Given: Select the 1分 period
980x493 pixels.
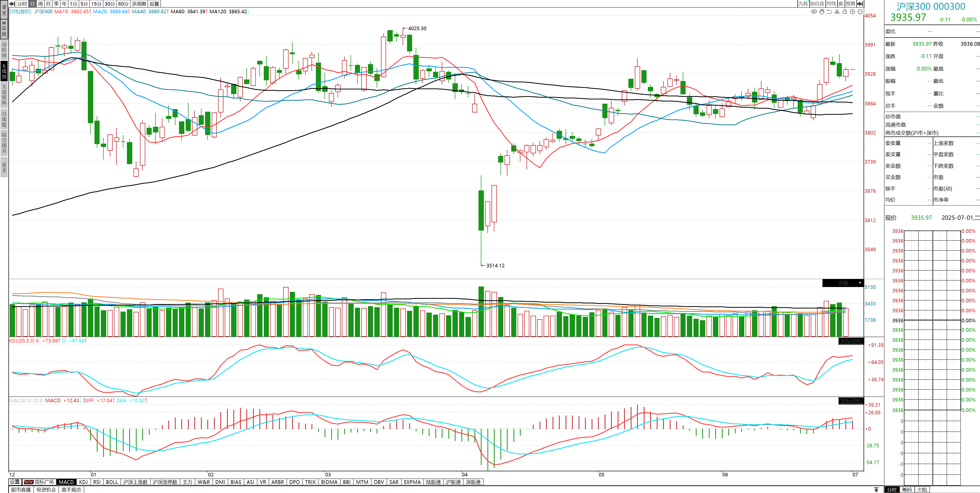Looking at the screenshot, I should click(74, 4).
